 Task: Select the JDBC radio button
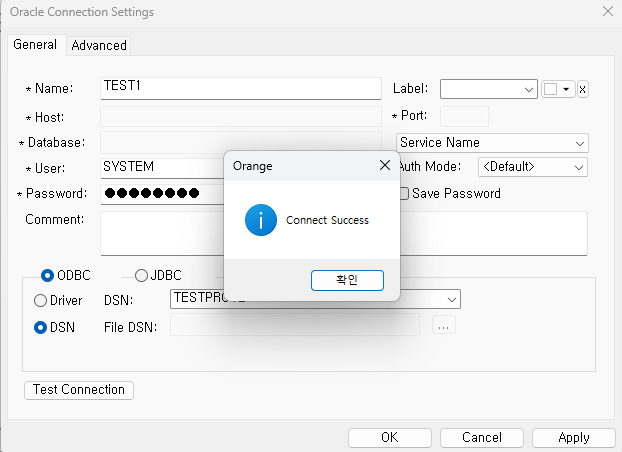(x=141, y=275)
